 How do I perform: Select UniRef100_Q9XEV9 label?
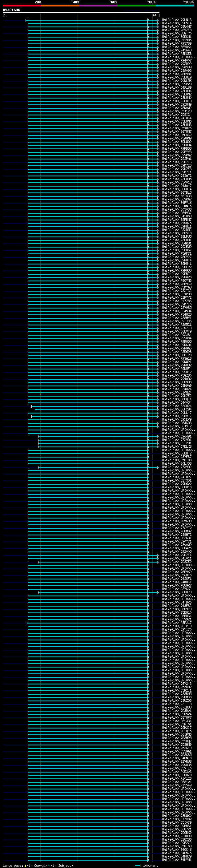(x=176, y=419)
